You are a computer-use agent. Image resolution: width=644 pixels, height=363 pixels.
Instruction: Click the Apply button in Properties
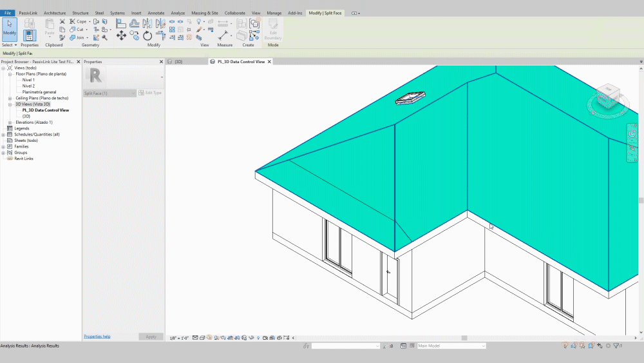pyautogui.click(x=151, y=337)
